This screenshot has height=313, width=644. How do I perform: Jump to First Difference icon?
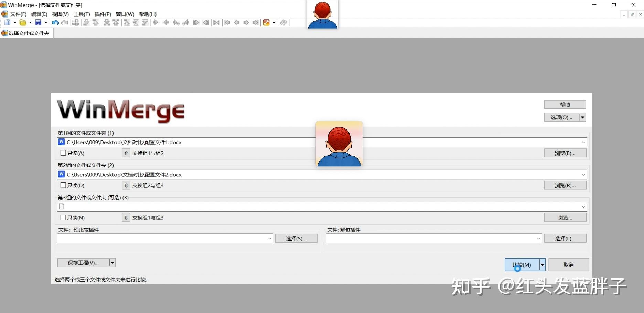[x=127, y=22]
